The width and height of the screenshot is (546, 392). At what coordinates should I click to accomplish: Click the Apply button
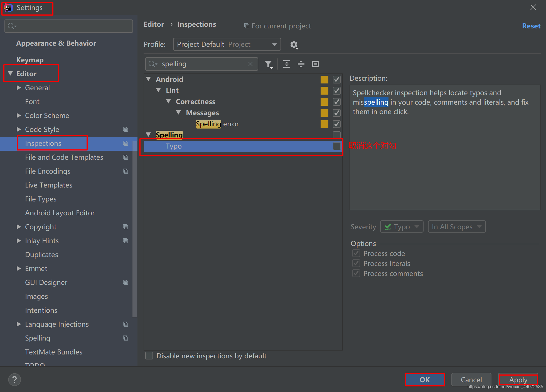click(518, 380)
